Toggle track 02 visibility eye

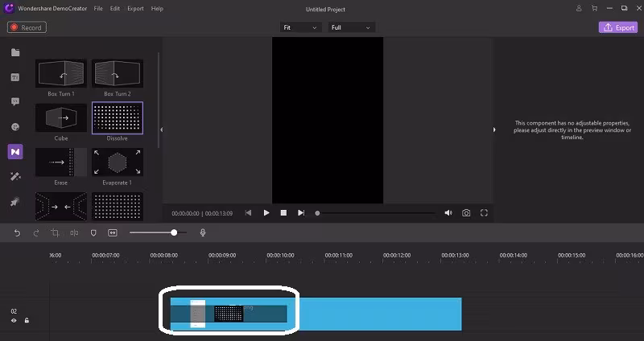tap(14, 320)
